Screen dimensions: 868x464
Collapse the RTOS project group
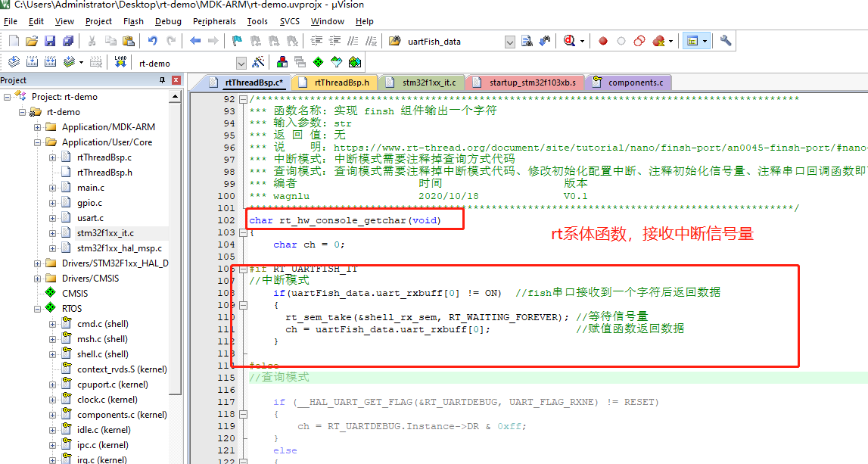(x=37, y=309)
